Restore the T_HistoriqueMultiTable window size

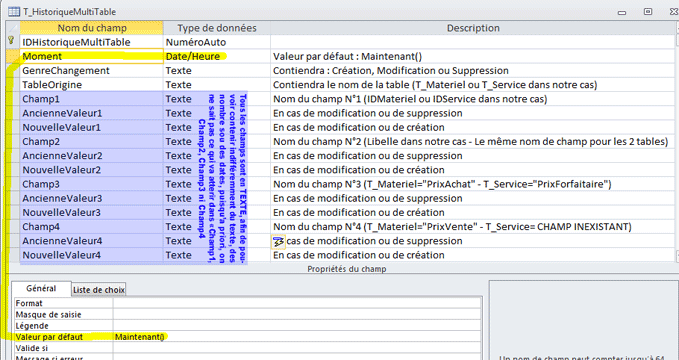pyautogui.click(x=648, y=12)
